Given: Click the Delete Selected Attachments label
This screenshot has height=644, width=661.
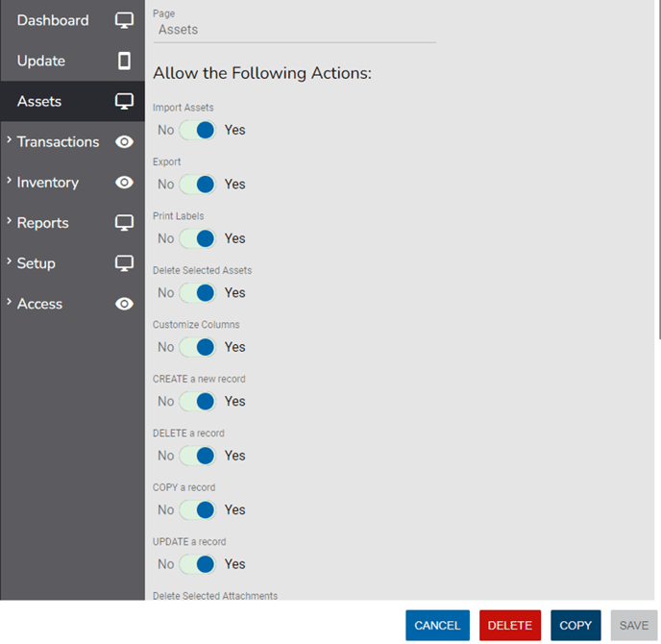Looking at the screenshot, I should [x=215, y=596].
